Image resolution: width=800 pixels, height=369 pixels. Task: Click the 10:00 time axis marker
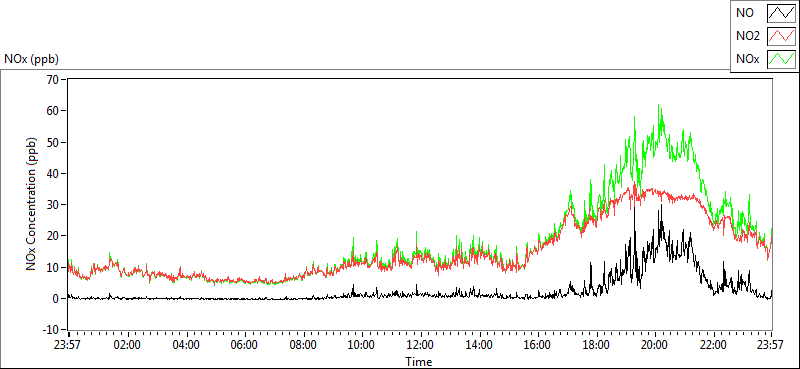pyautogui.click(x=362, y=345)
